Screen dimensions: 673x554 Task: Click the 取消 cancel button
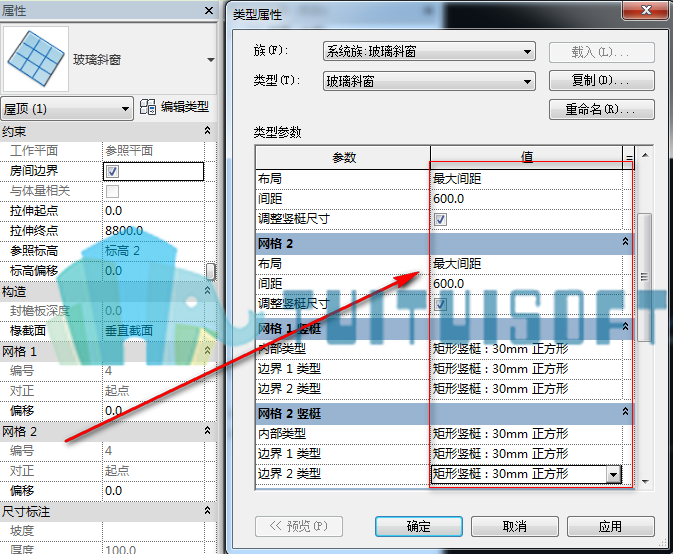515,527
